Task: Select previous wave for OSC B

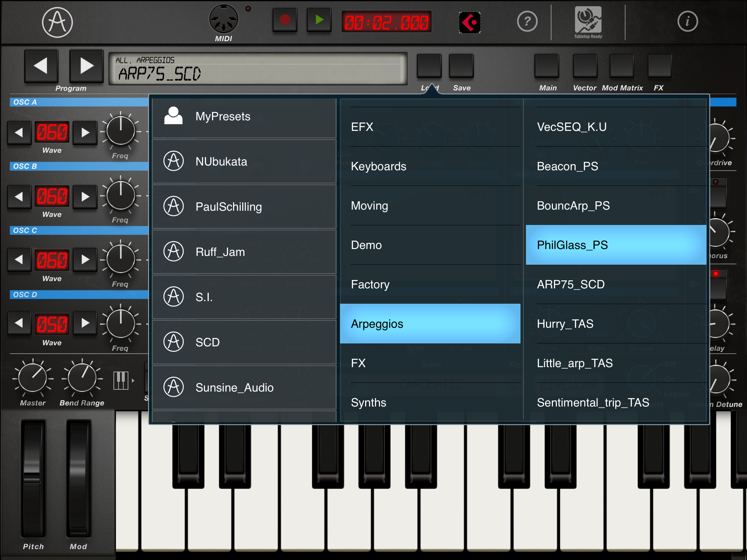Action: coord(19,197)
